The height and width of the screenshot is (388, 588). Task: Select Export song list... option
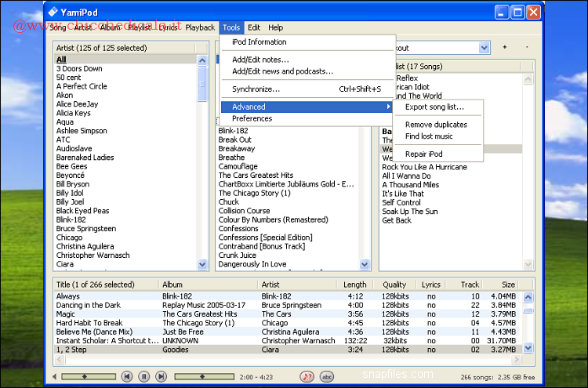pyautogui.click(x=434, y=107)
